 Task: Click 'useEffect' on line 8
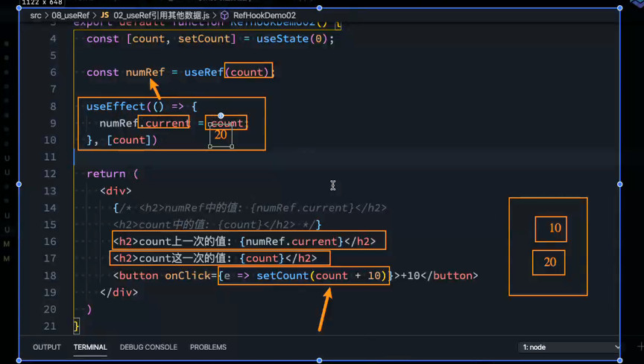pyautogui.click(x=116, y=106)
